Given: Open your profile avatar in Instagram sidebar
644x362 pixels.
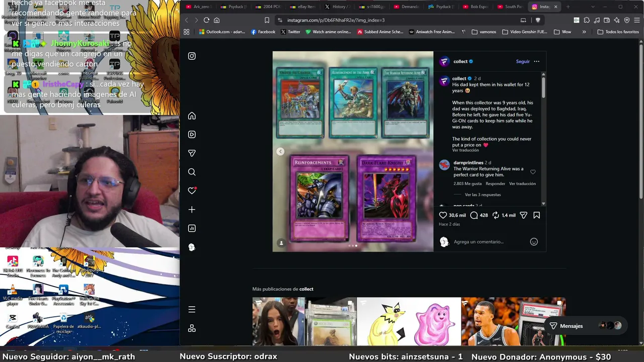Looking at the screenshot, I should [x=192, y=247].
